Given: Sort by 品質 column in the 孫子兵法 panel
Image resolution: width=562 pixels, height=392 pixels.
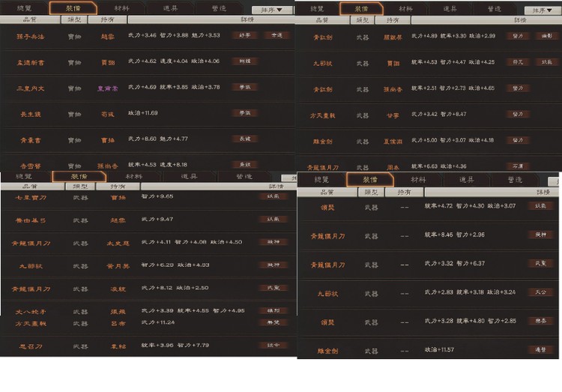Looking at the screenshot, I should click(x=30, y=19).
